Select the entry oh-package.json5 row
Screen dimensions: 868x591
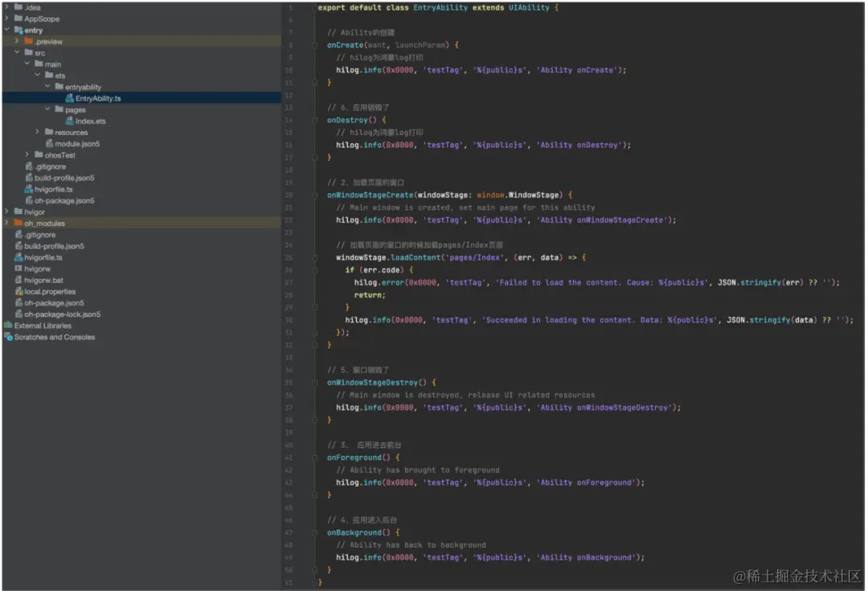[141, 200]
